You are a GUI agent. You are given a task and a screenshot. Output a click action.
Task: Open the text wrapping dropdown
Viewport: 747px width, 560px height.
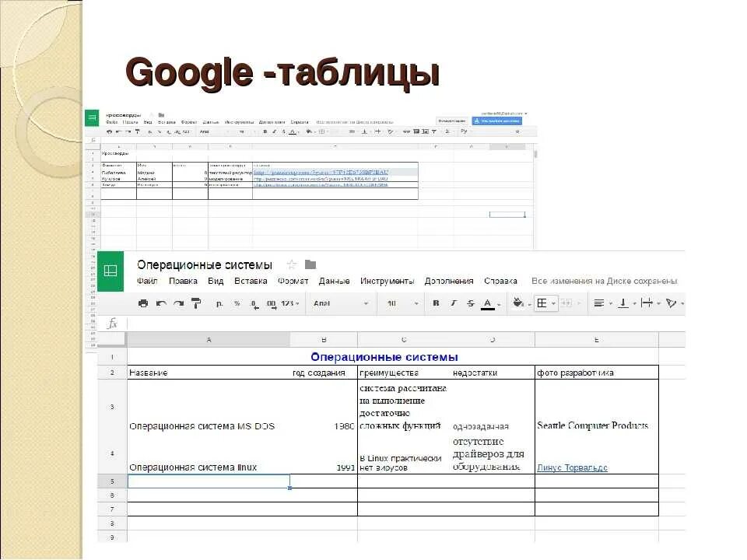point(651,303)
